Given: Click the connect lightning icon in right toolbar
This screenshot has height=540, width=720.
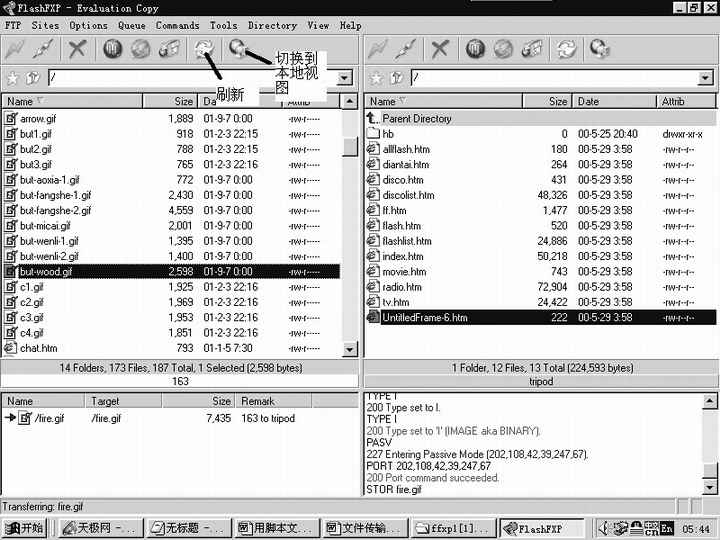Looking at the screenshot, I should 377,48.
